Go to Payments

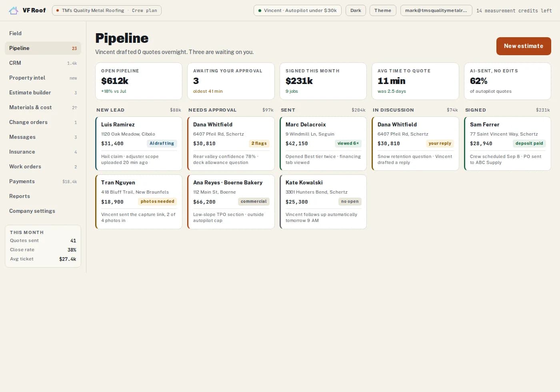(x=43, y=181)
